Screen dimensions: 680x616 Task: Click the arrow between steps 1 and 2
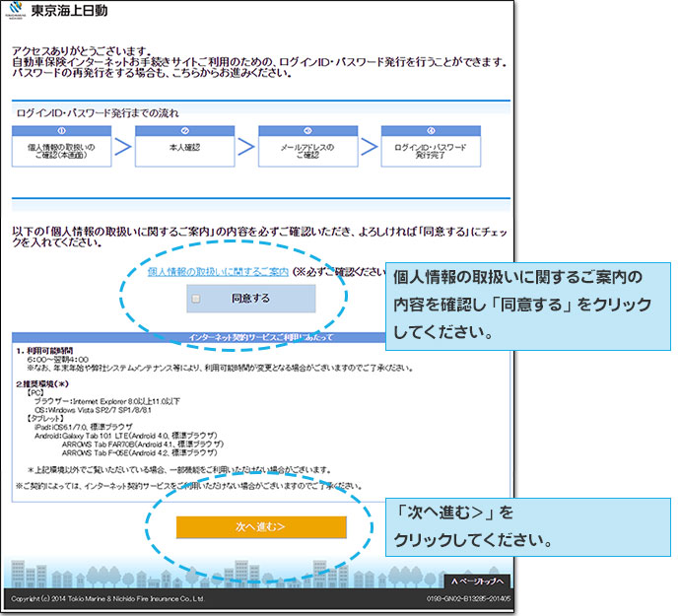coord(122,148)
